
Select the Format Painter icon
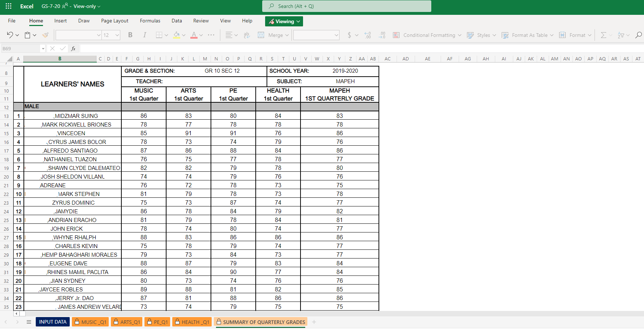46,35
